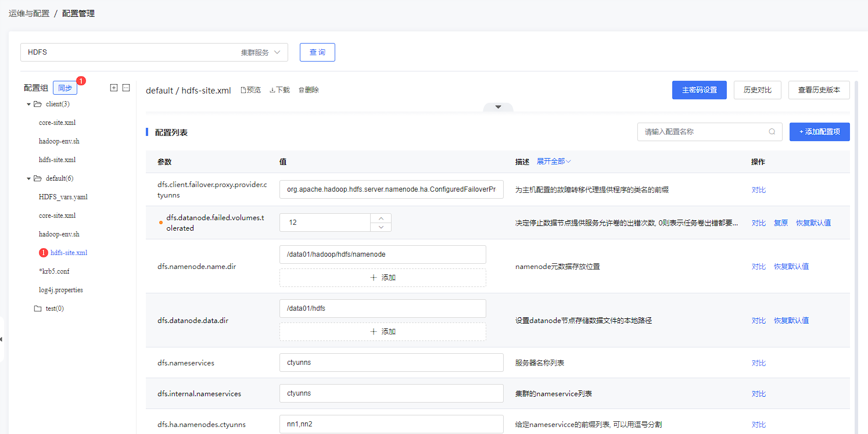Add a path under dfs.datanode.data.dir

383,332
